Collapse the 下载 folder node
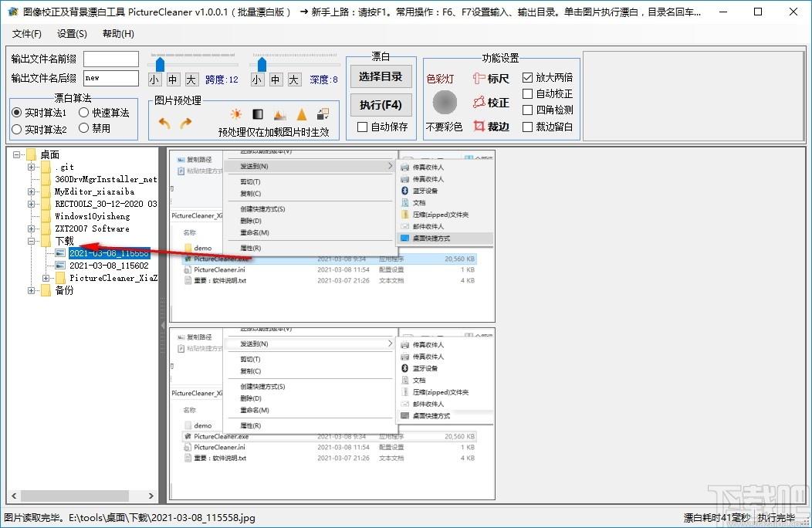The height and width of the screenshot is (528, 812). click(x=31, y=241)
